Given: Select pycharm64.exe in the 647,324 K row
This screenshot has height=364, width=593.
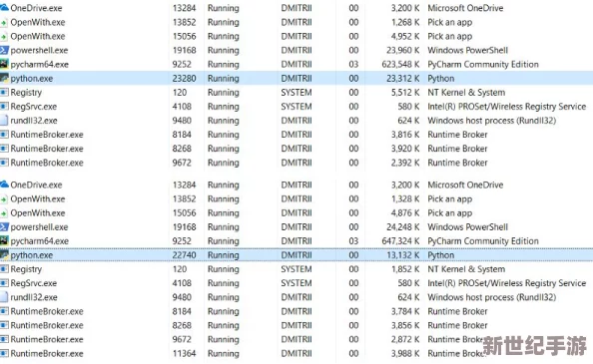Looking at the screenshot, I should (40, 241).
